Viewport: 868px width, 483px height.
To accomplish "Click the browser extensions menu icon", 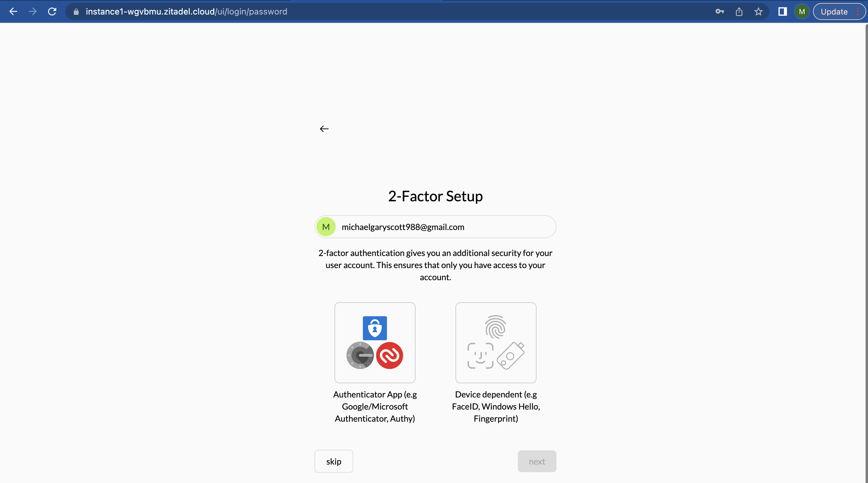I will pos(782,11).
